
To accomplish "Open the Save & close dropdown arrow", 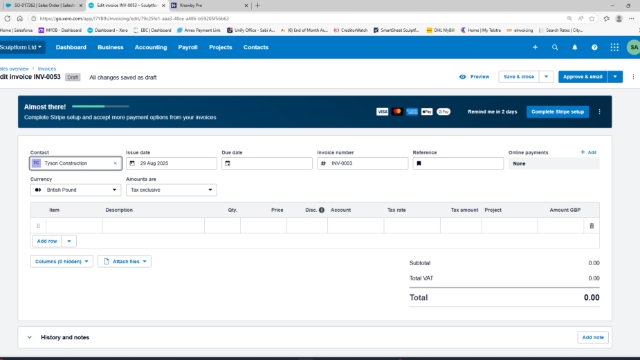I will [x=546, y=77].
